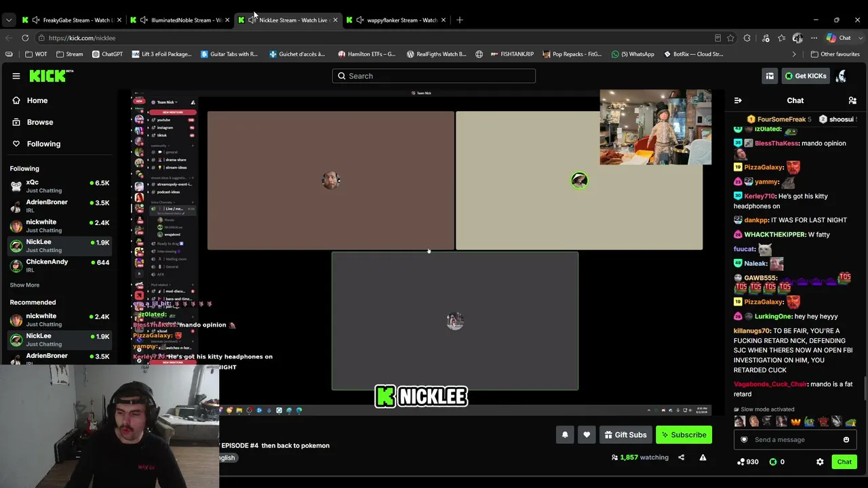The image size is (868, 488).
Task: Turn on stream notifications bell
Action: [x=565, y=435]
